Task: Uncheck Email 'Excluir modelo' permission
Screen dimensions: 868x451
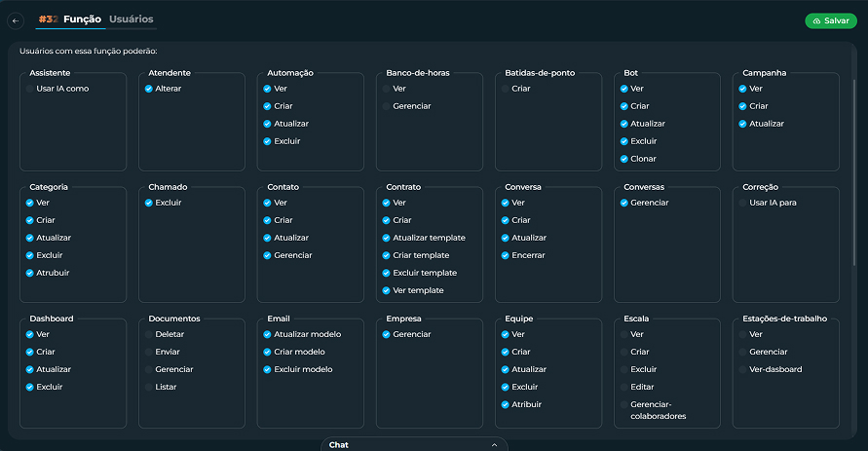Action: (267, 369)
